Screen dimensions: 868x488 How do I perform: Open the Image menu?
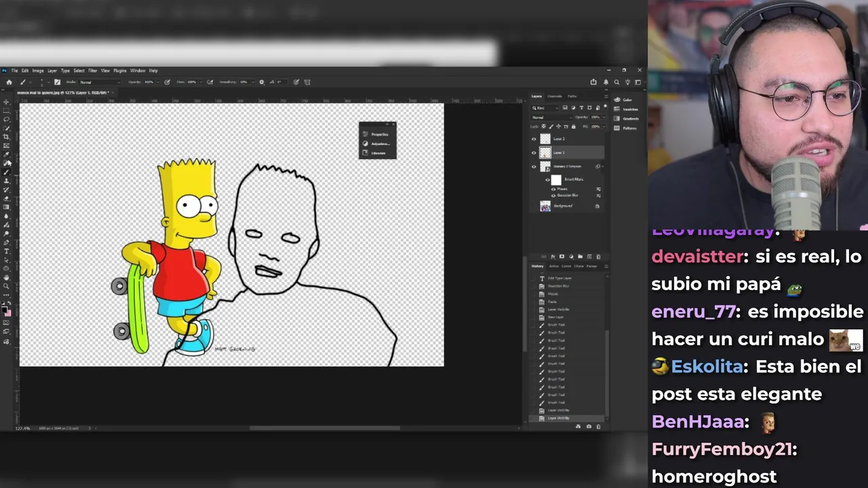coord(38,70)
